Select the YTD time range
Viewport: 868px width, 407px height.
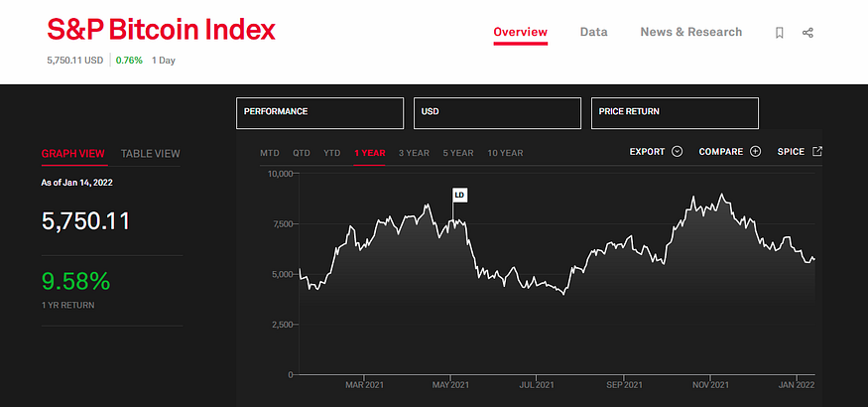pyautogui.click(x=332, y=153)
